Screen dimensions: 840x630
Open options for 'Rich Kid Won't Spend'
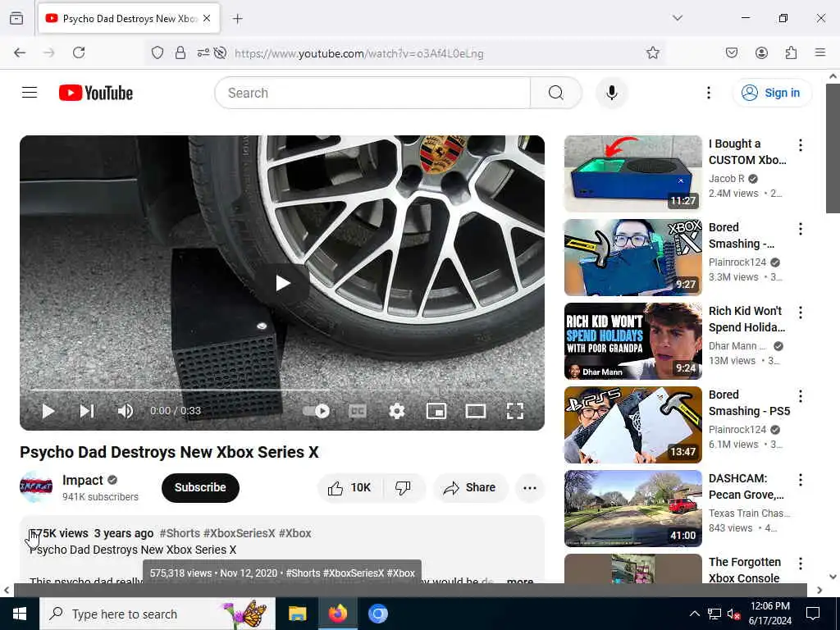pyautogui.click(x=801, y=313)
